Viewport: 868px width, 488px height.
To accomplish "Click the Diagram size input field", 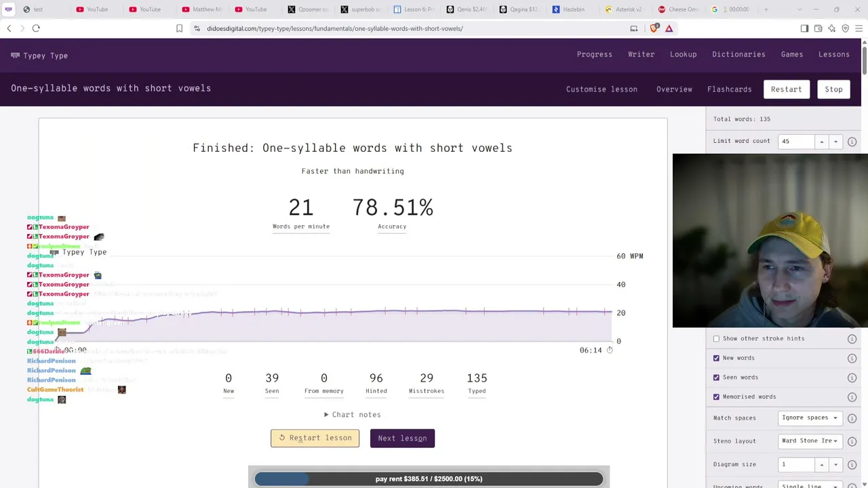I will 796,465.
